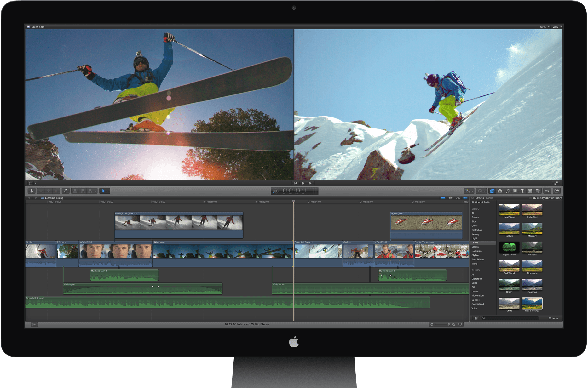Click All Video & Audio in effects sidebar

[x=481, y=202]
